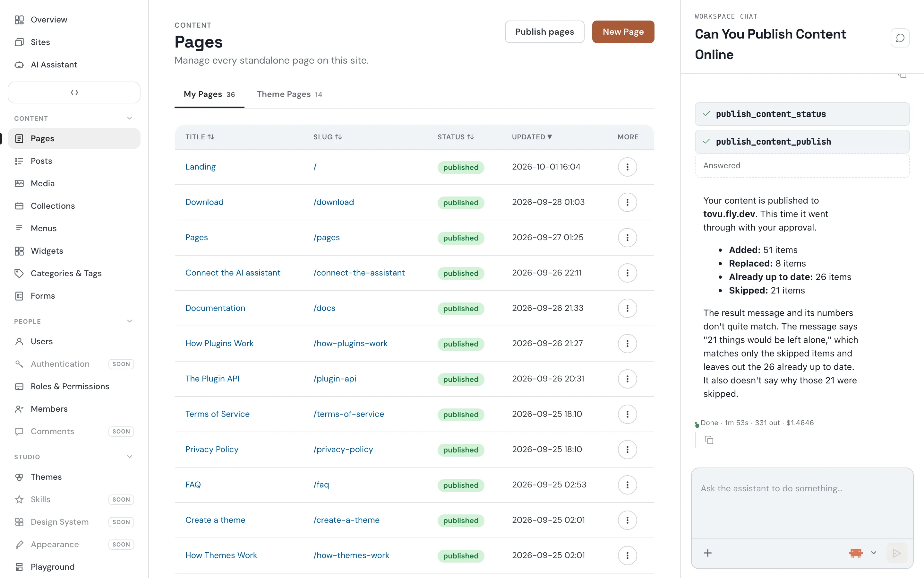Open the more menu for Download row
Viewport: 924px width, 578px height.
coord(627,202)
